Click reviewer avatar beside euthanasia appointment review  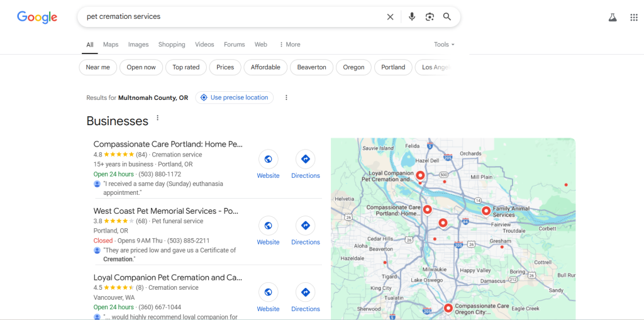coord(97,184)
